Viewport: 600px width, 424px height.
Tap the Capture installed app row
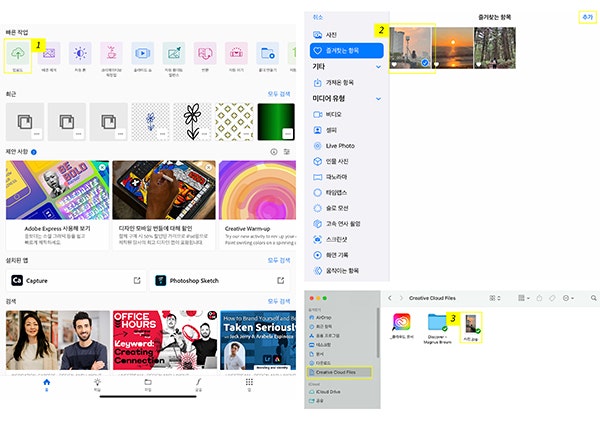pos(76,280)
